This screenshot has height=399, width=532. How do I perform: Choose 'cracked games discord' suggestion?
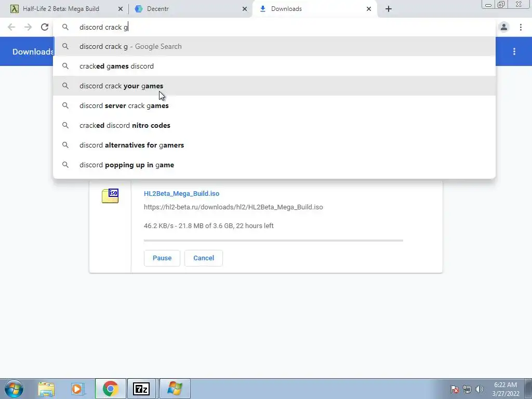274,66
